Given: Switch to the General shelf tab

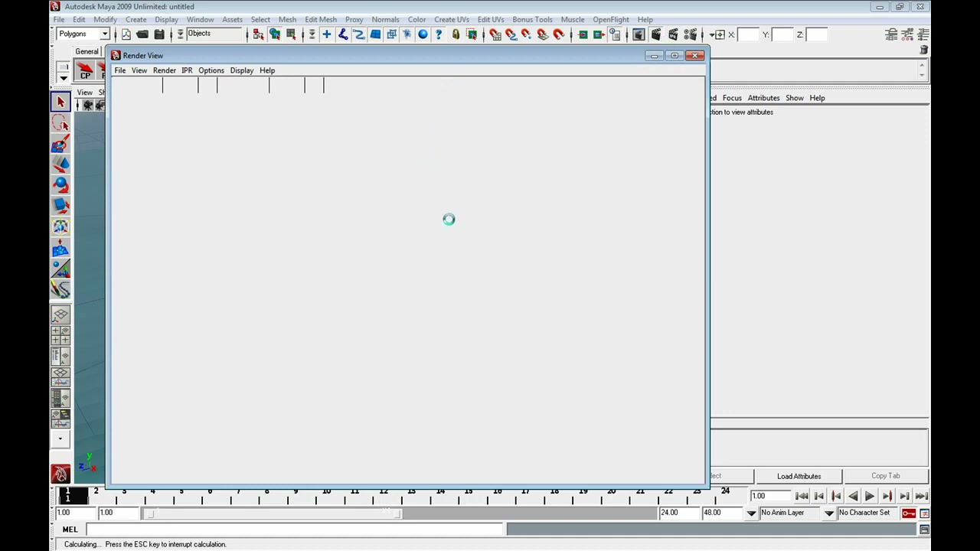Looking at the screenshot, I should (x=87, y=51).
